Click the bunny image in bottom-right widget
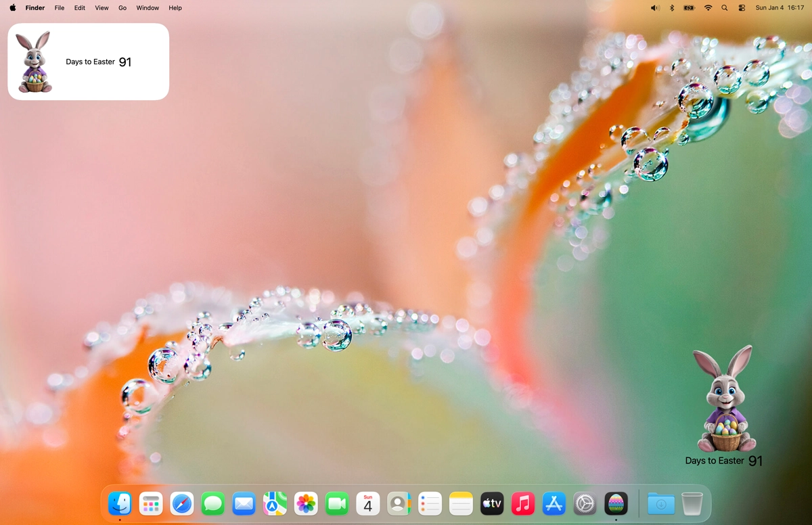The width and height of the screenshot is (812, 525). point(726,398)
